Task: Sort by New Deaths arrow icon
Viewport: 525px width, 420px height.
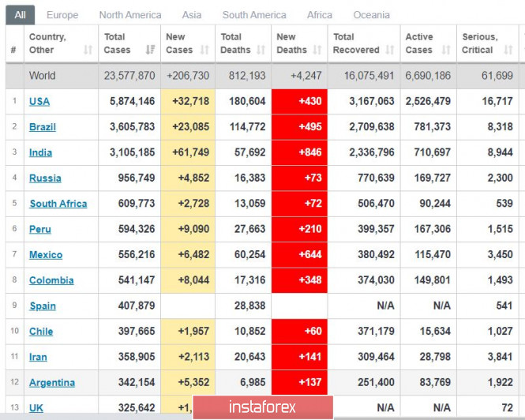Action: coord(317,51)
